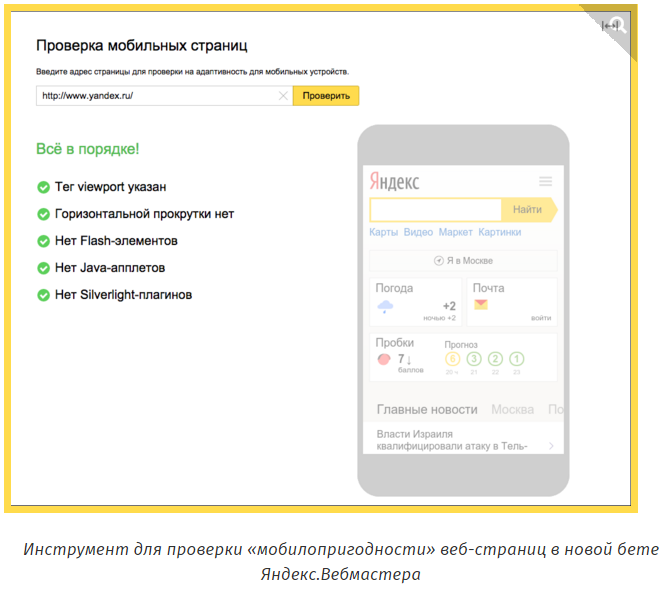667x593 pixels.
Task: Click the chevron next to the news headline
Action: click(x=551, y=445)
